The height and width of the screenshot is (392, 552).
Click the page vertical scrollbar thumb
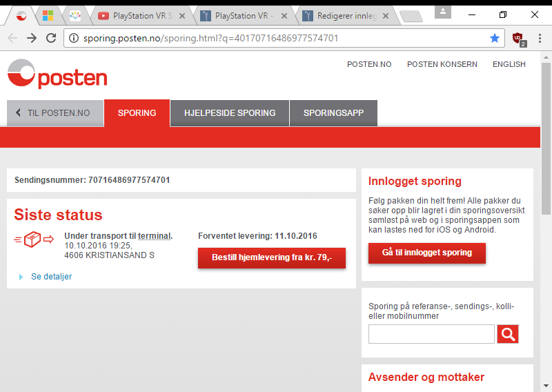(x=546, y=139)
